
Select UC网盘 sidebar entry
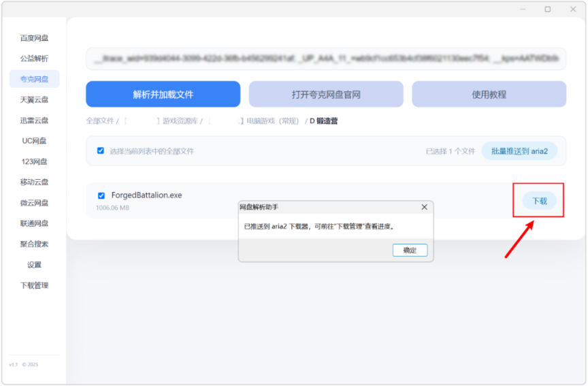point(34,141)
